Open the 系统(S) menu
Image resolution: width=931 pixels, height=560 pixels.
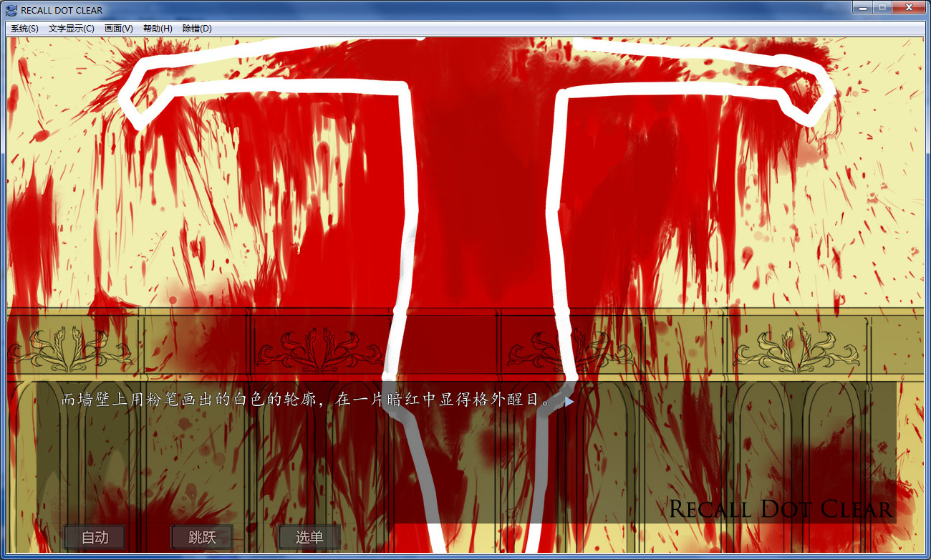[x=25, y=29]
